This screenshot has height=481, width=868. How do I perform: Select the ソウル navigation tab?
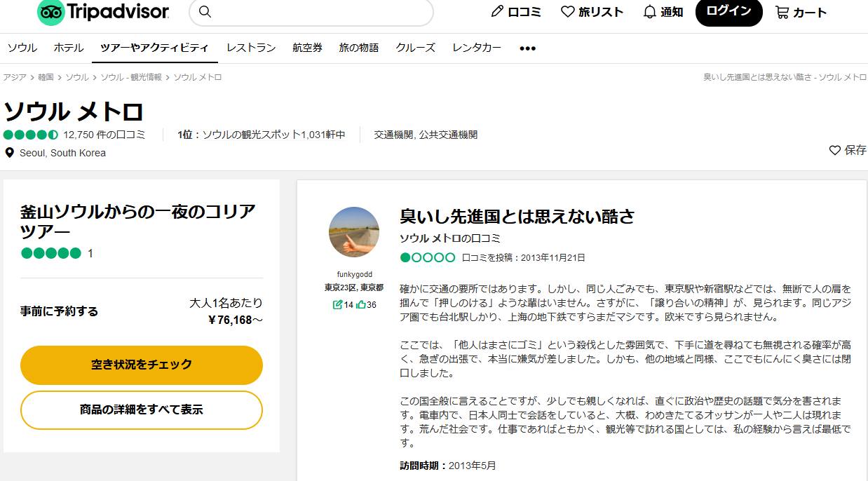[22, 48]
